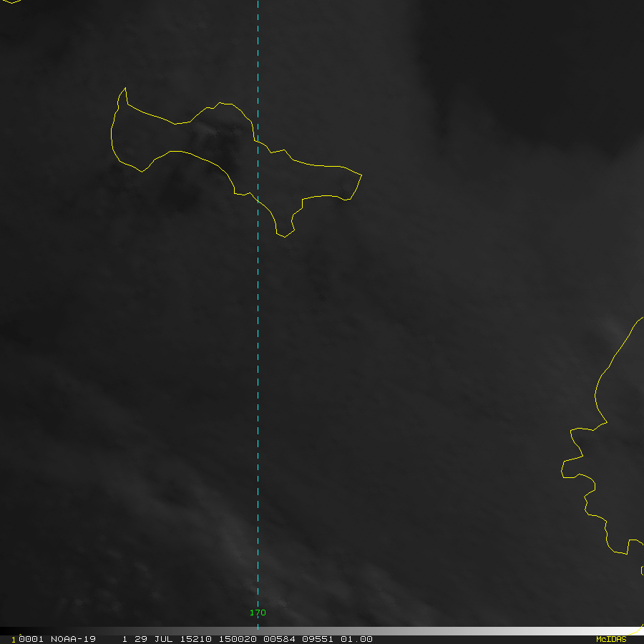Click the 150020 time value
644x644 pixels.
[238, 639]
